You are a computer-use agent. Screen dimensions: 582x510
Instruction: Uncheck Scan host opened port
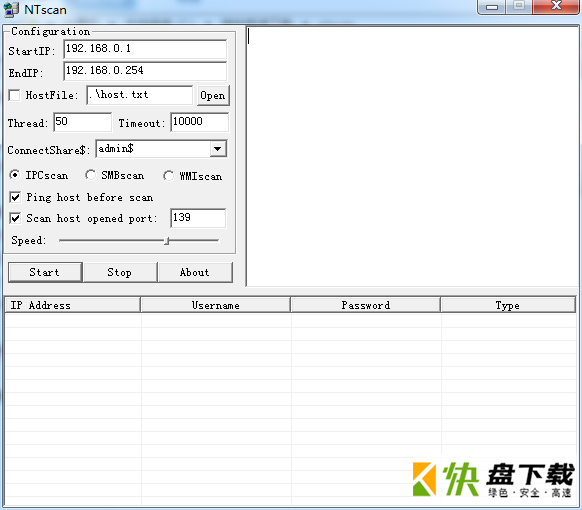pyautogui.click(x=15, y=218)
